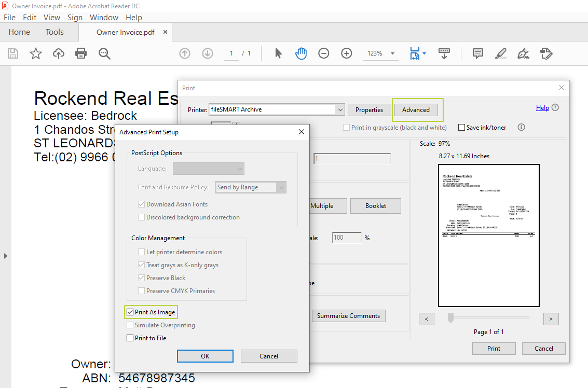Screen dimensions: 588x388
Task: Open the Help link in Print dialog
Action: 542,108
